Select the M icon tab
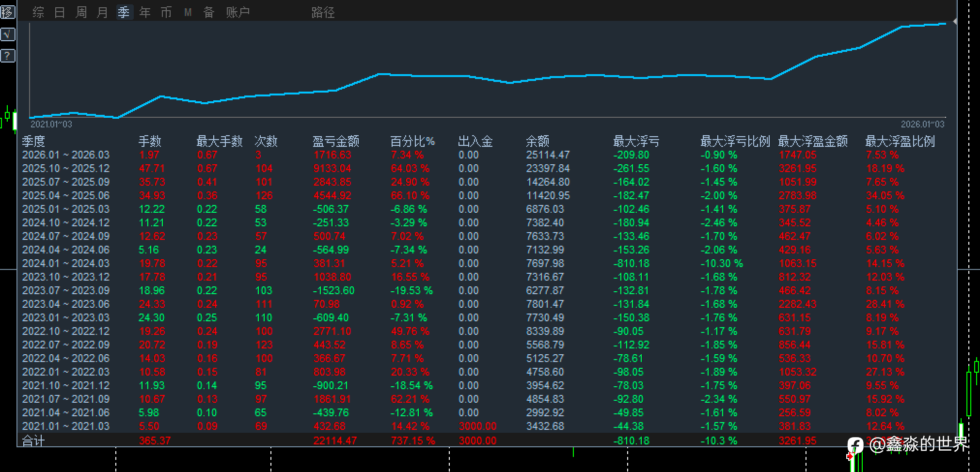Viewport: 980px width, 472px height. (188, 13)
